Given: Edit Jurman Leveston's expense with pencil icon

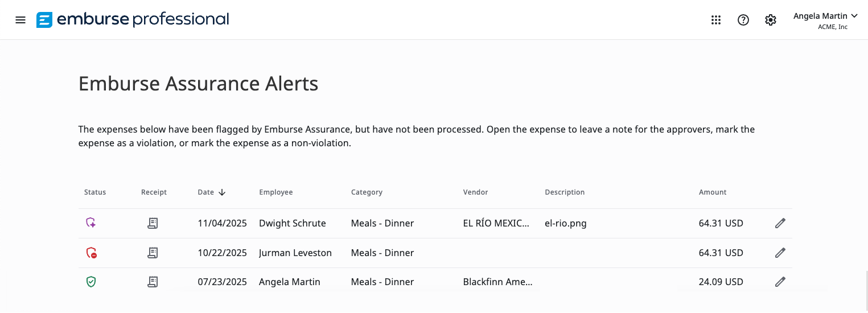Looking at the screenshot, I should click(x=780, y=253).
